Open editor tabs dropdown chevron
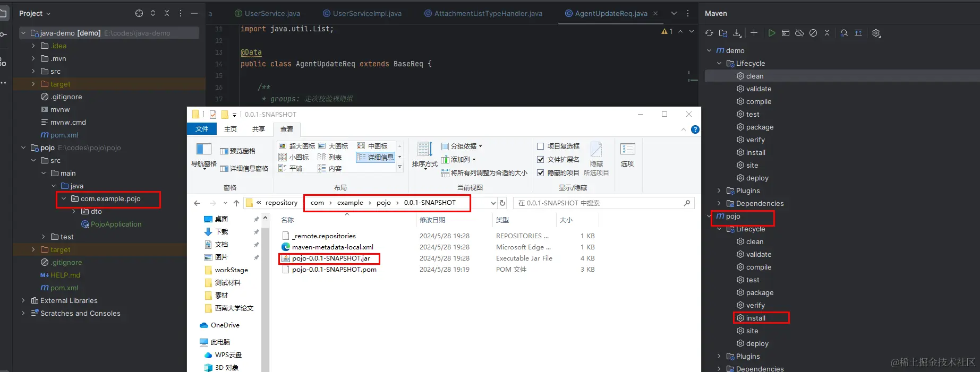Viewport: 980px width, 372px height. (x=674, y=13)
